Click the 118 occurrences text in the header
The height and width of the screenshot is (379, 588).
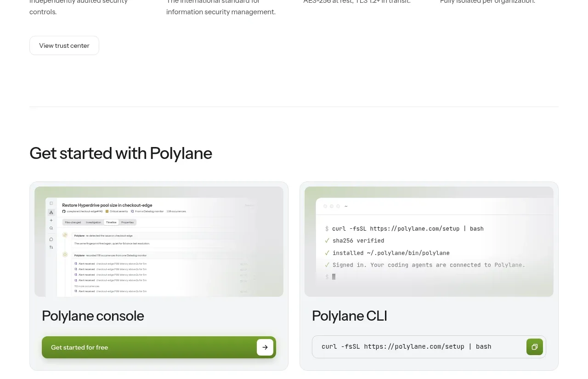(x=176, y=211)
